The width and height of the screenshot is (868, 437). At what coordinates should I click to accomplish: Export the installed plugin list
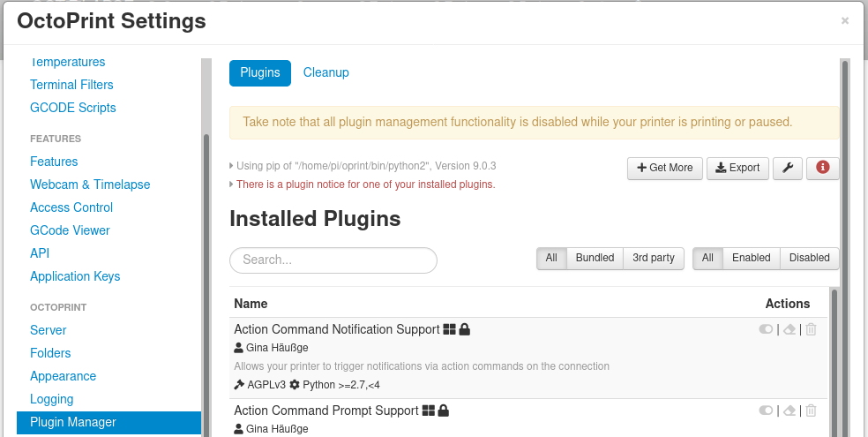[737, 168]
